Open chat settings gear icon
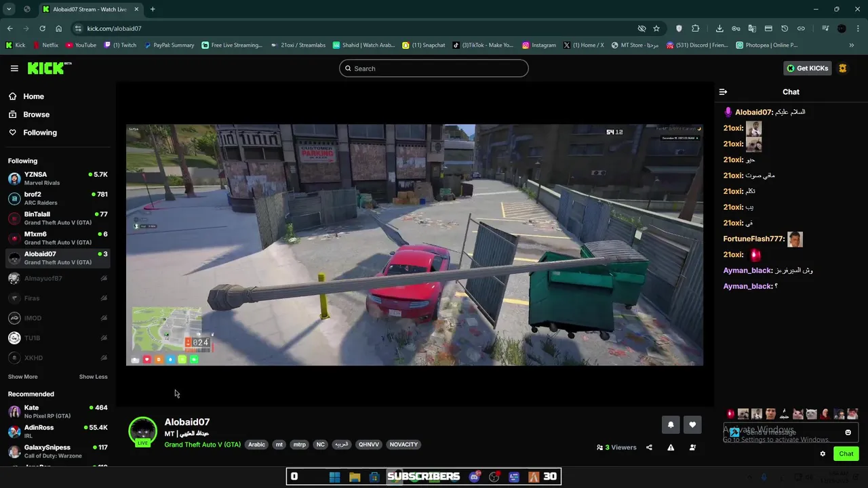This screenshot has height=488, width=868. coord(823,454)
